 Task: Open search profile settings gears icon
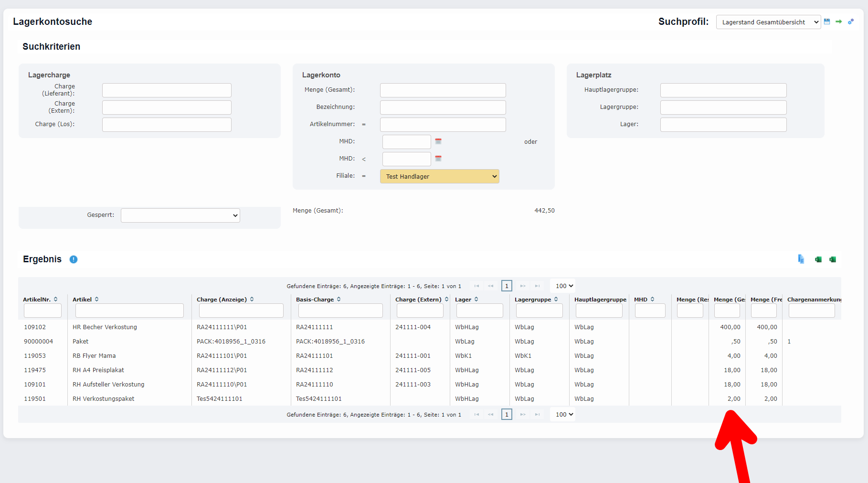pyautogui.click(x=851, y=21)
